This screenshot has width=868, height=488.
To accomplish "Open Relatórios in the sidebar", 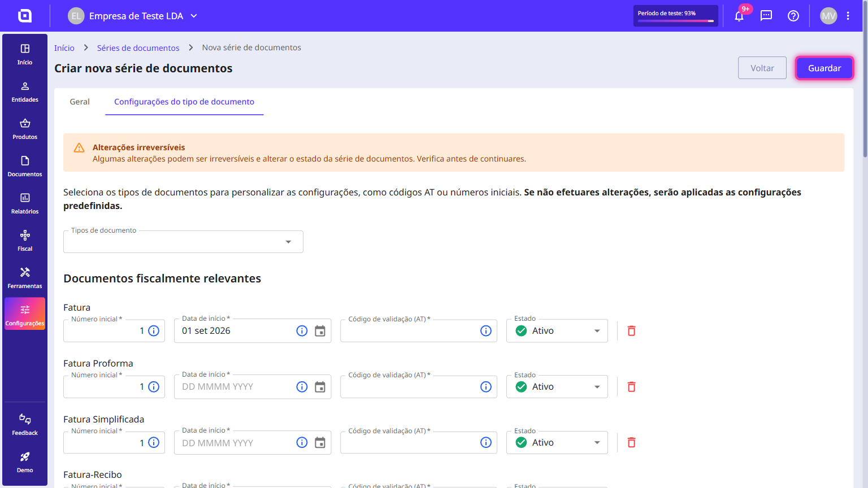I will [25, 204].
